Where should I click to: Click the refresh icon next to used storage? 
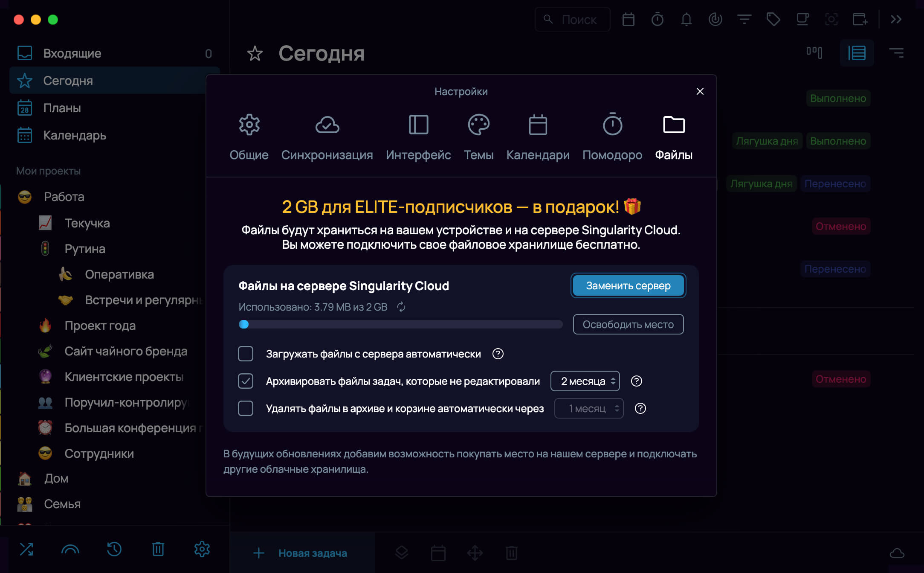click(401, 307)
